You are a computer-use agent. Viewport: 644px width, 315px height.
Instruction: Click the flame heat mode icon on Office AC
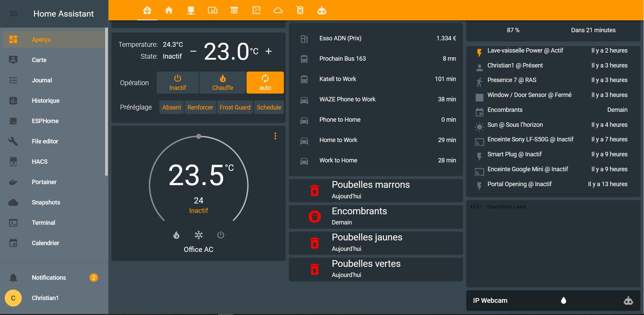pos(176,235)
